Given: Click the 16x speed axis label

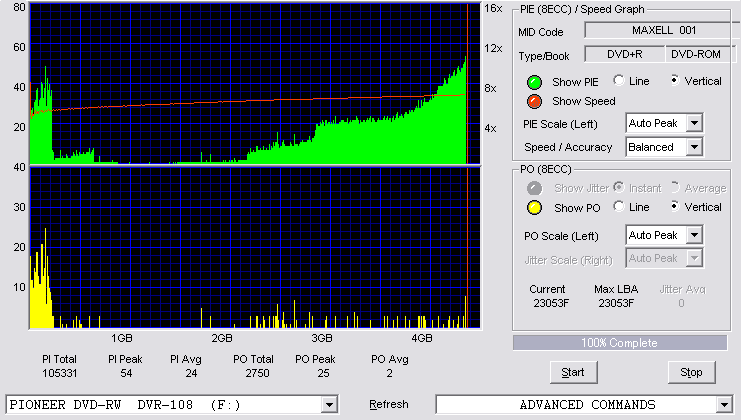Looking at the screenshot, I should coord(493,9).
